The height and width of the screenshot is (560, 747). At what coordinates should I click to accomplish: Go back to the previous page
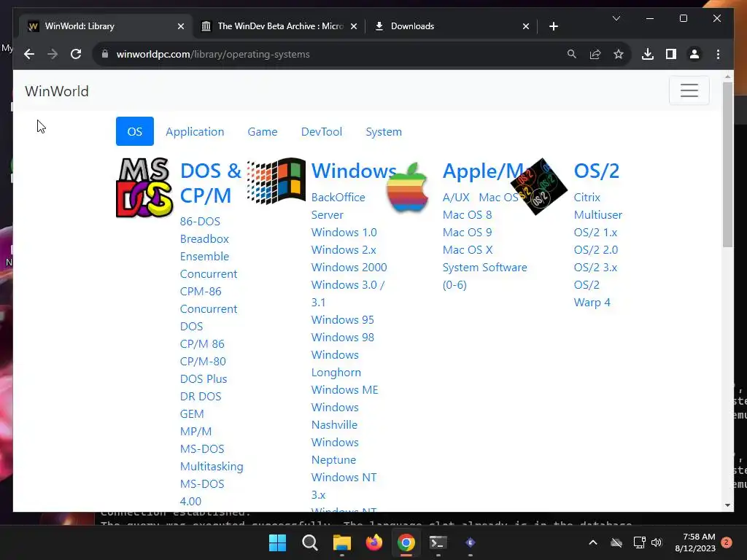[29, 54]
